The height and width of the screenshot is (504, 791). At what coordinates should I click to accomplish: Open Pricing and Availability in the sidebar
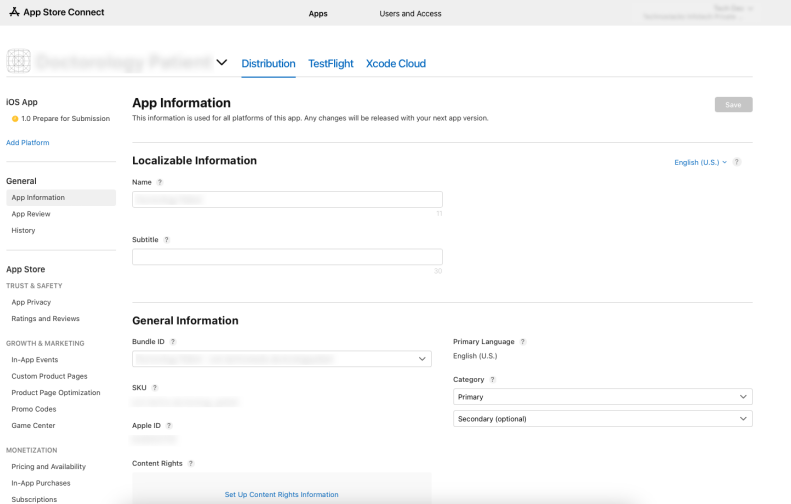click(x=48, y=467)
